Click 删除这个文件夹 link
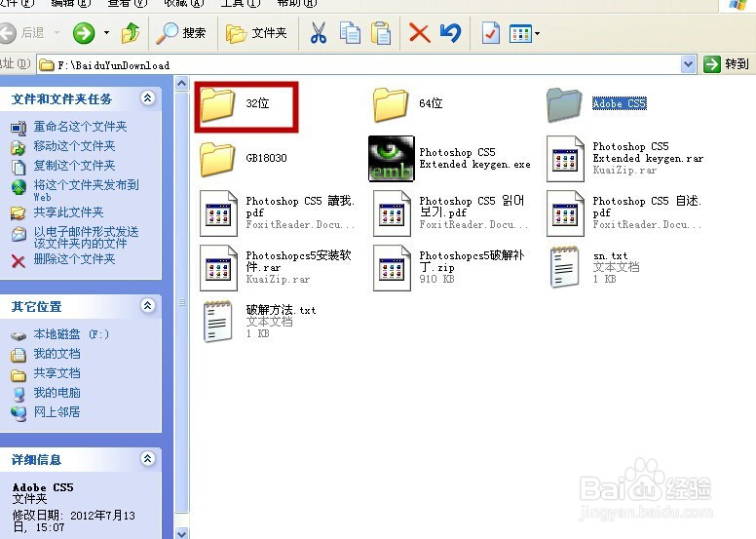Image resolution: width=756 pixels, height=539 pixels. click(x=74, y=259)
